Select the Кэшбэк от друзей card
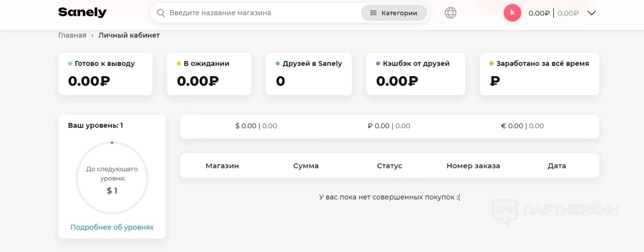 click(x=416, y=74)
